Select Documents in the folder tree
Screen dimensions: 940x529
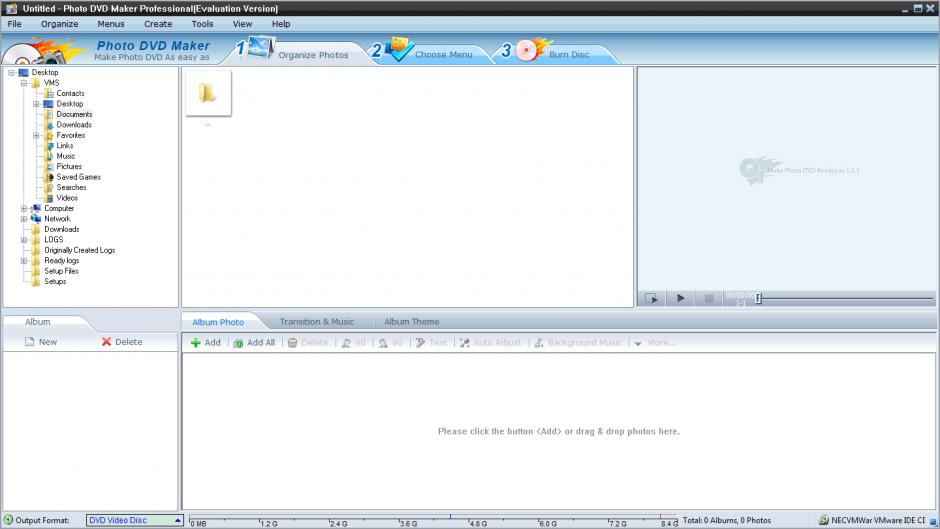click(74, 115)
